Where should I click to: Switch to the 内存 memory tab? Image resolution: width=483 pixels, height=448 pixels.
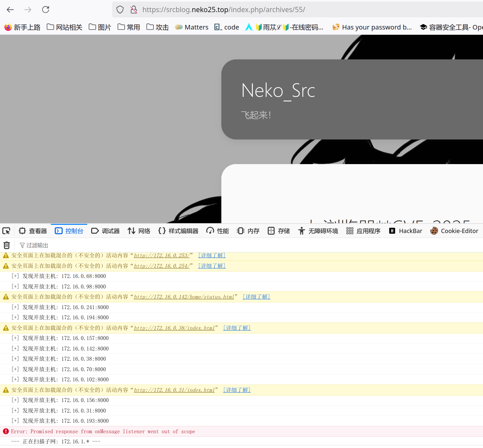248,231
